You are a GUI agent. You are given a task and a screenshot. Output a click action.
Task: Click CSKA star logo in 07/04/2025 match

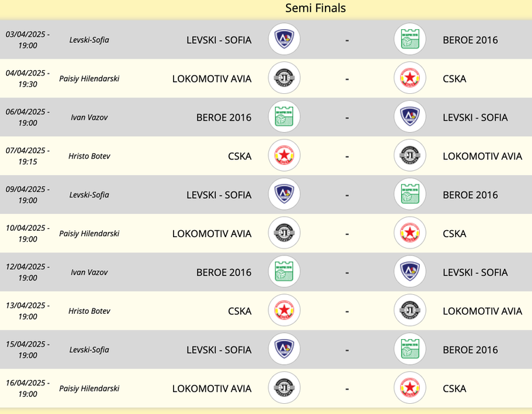pyautogui.click(x=284, y=156)
